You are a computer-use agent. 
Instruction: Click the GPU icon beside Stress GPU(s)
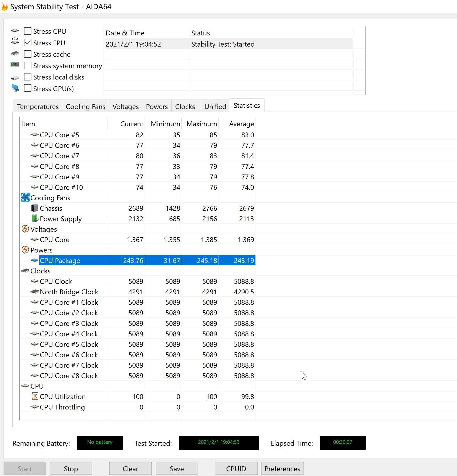[15, 88]
